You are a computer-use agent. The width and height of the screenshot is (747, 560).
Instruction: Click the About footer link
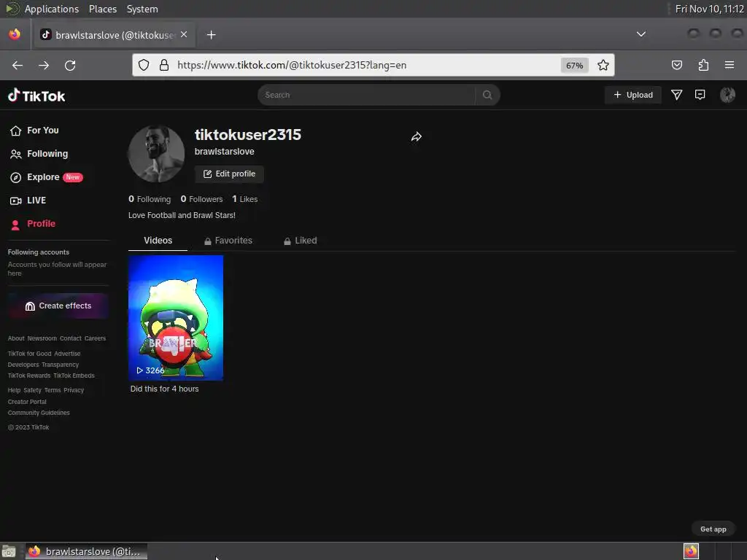click(16, 338)
